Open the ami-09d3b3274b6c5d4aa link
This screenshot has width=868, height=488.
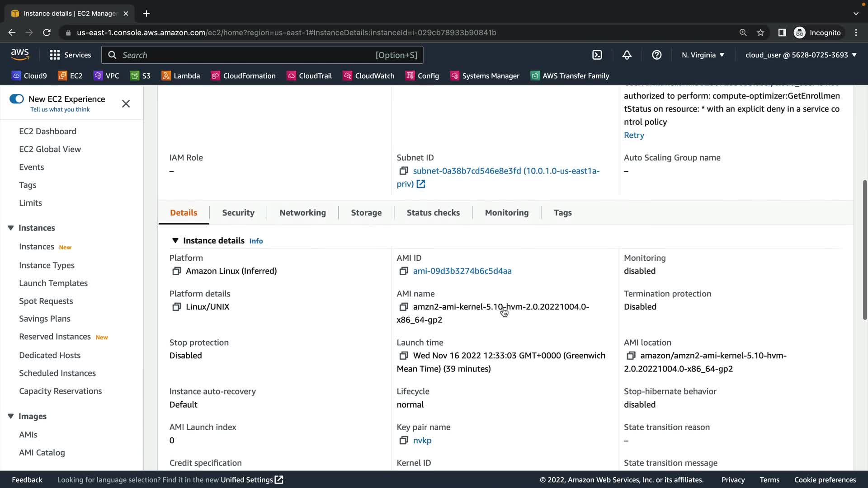point(462,271)
